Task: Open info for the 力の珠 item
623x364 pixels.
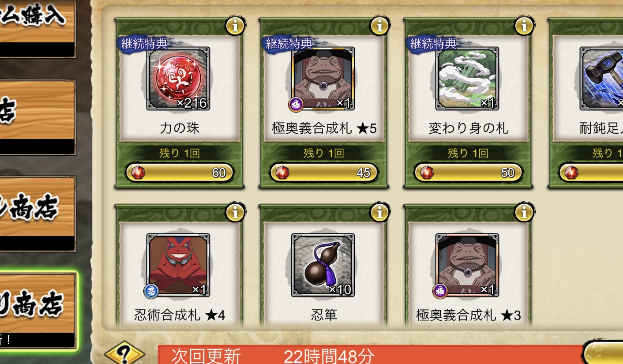Action: [x=235, y=26]
